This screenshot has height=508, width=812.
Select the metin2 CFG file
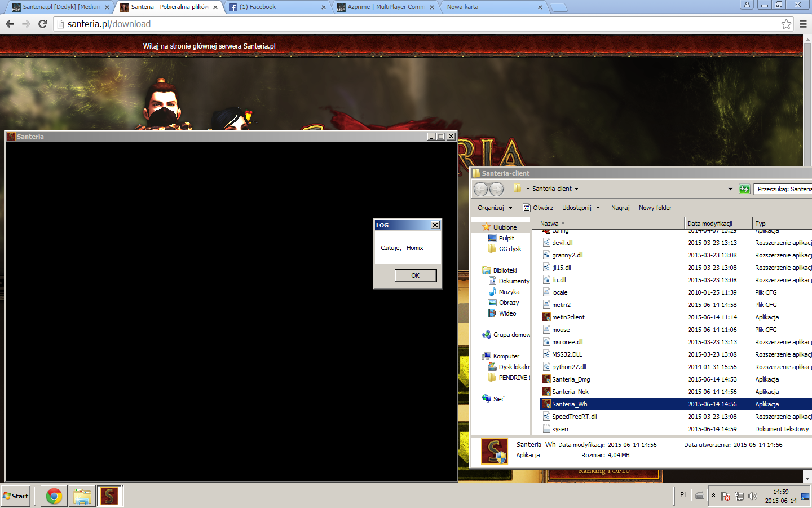point(561,305)
